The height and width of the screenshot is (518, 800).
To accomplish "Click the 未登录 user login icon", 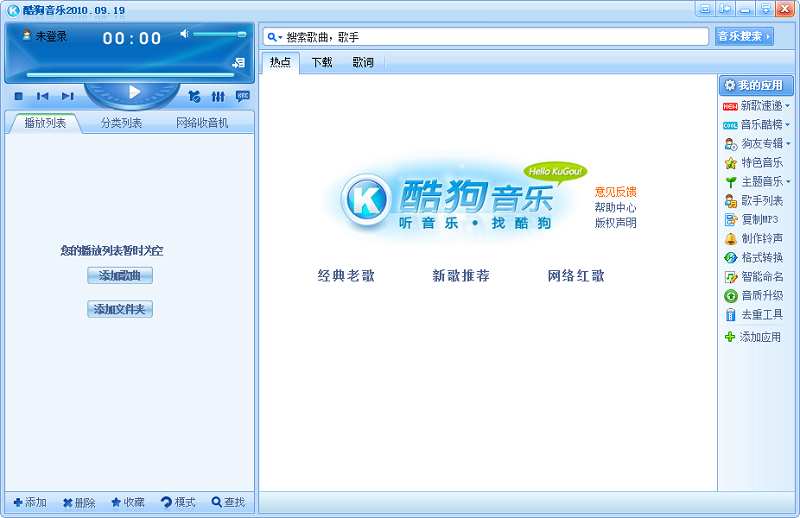I will (27, 35).
